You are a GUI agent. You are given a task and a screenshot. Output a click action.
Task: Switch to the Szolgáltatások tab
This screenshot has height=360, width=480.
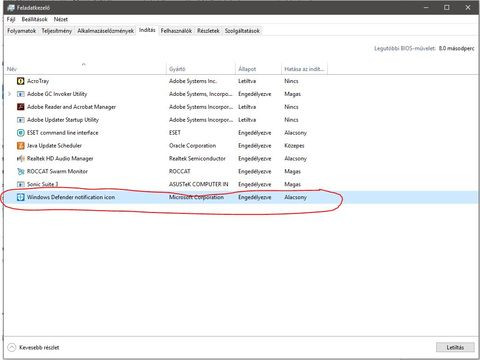click(x=242, y=31)
